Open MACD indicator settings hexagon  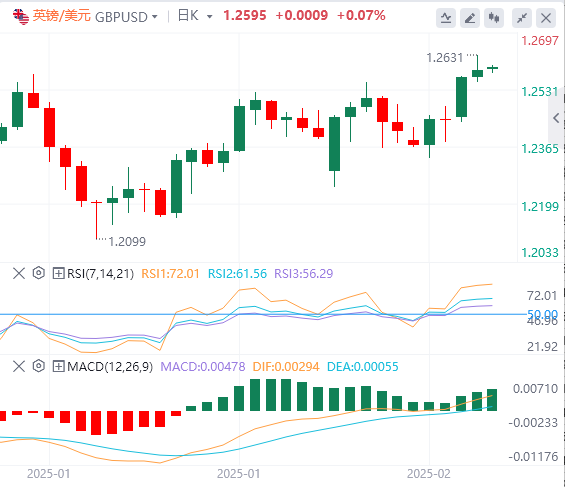tap(39, 366)
